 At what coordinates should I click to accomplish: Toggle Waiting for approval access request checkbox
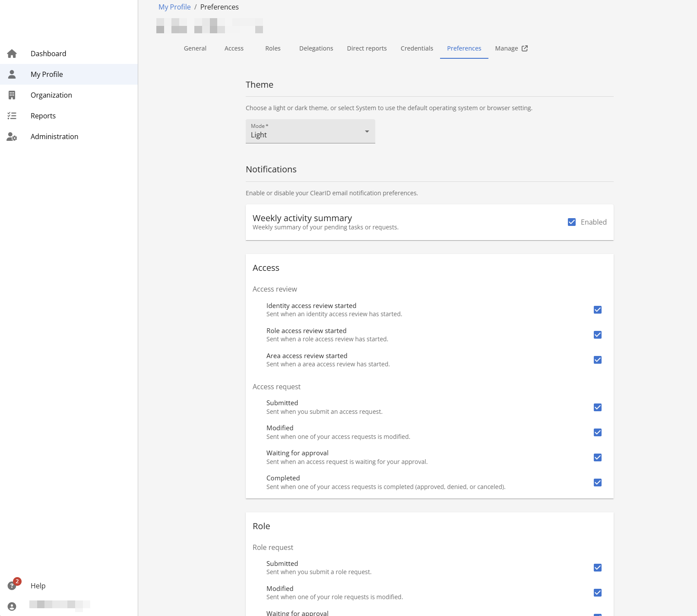(x=598, y=457)
